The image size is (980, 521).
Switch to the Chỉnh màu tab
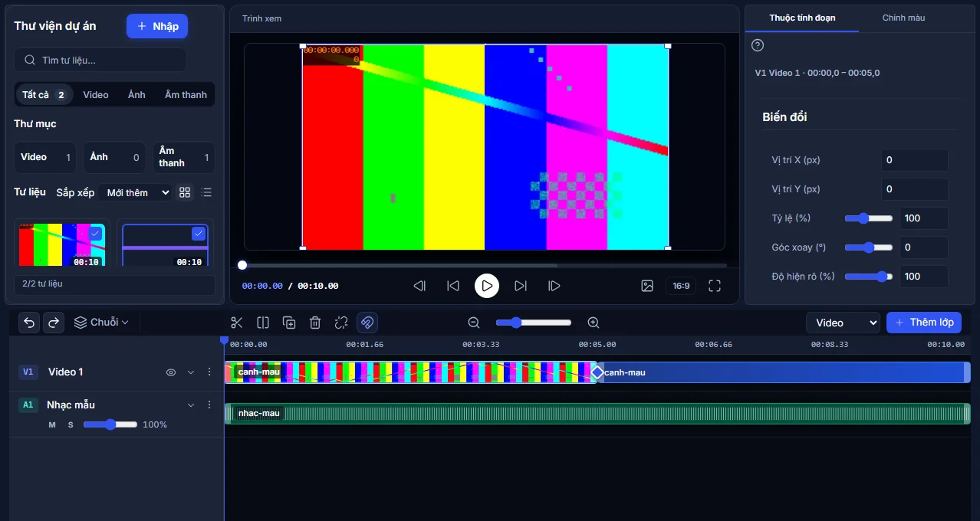[904, 18]
